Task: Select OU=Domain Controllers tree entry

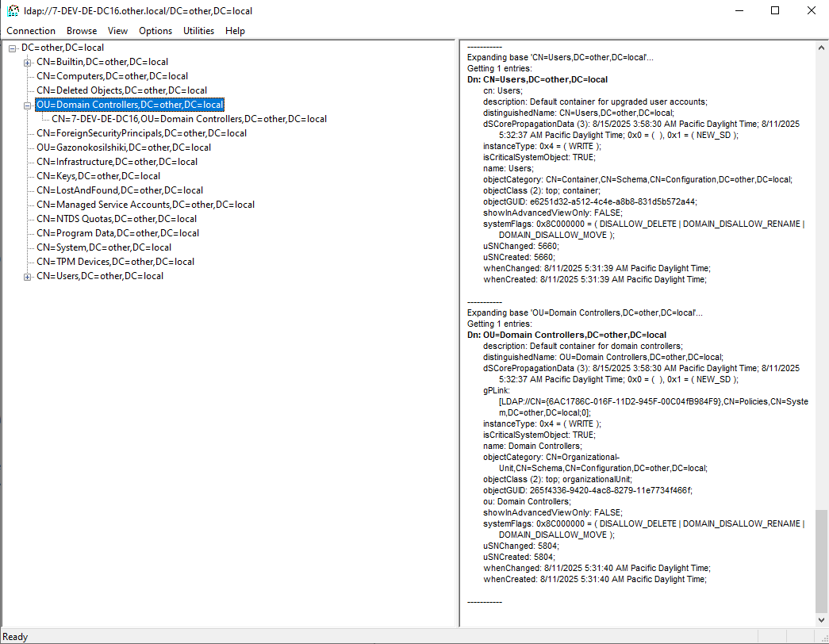Action: click(x=129, y=105)
